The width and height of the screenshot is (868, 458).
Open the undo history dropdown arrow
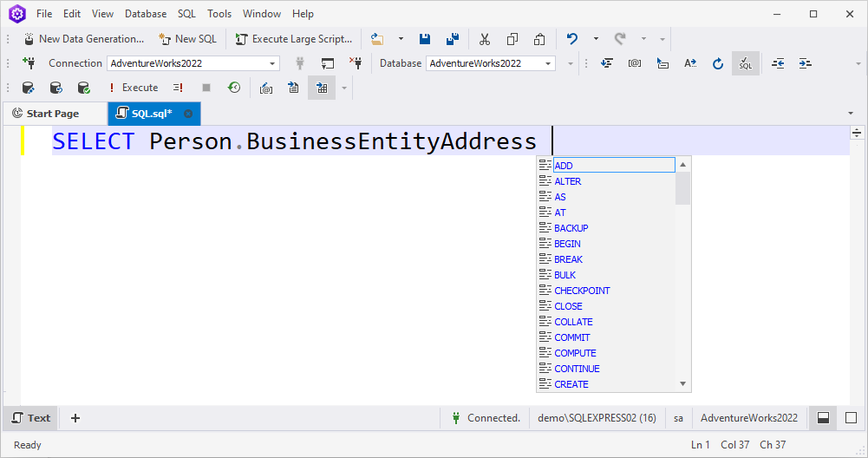pos(596,39)
